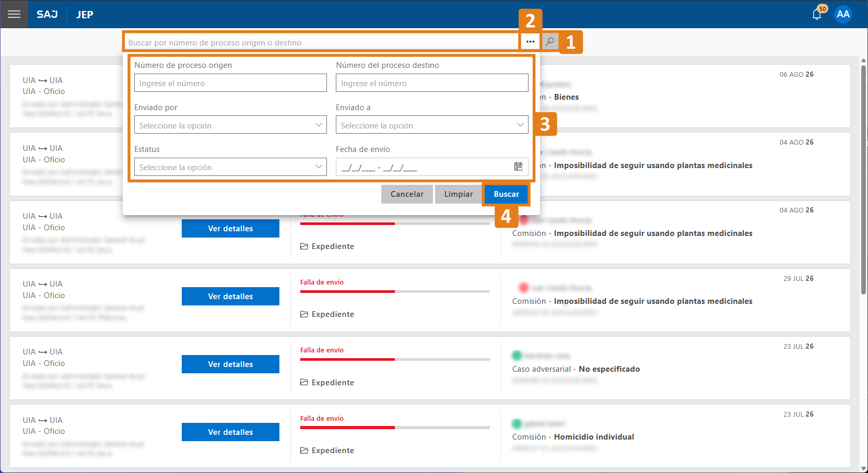Click the SAJ logo
Image resolution: width=868 pixels, height=473 pixels.
pos(47,15)
